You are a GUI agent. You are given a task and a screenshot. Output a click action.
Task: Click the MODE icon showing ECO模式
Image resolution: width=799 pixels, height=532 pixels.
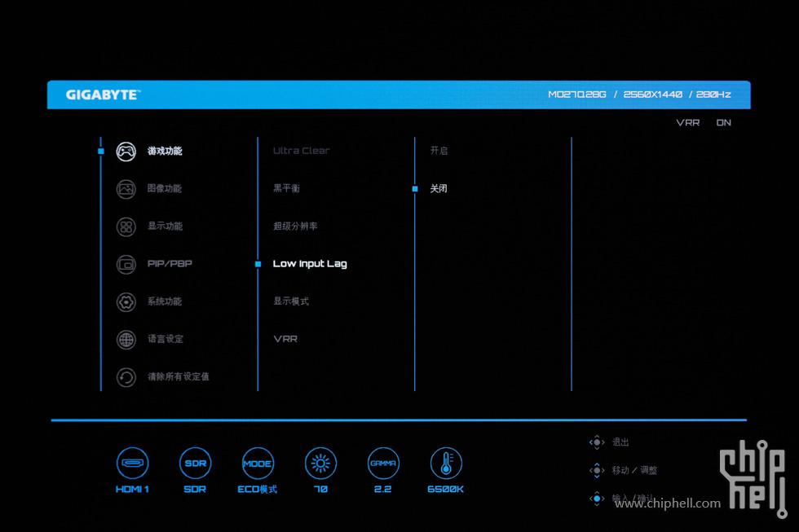258,463
